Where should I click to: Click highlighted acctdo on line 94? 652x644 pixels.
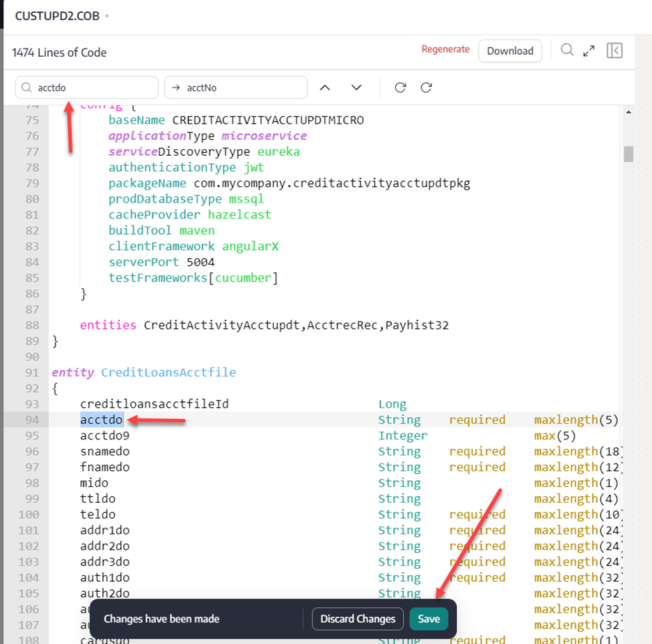(102, 420)
